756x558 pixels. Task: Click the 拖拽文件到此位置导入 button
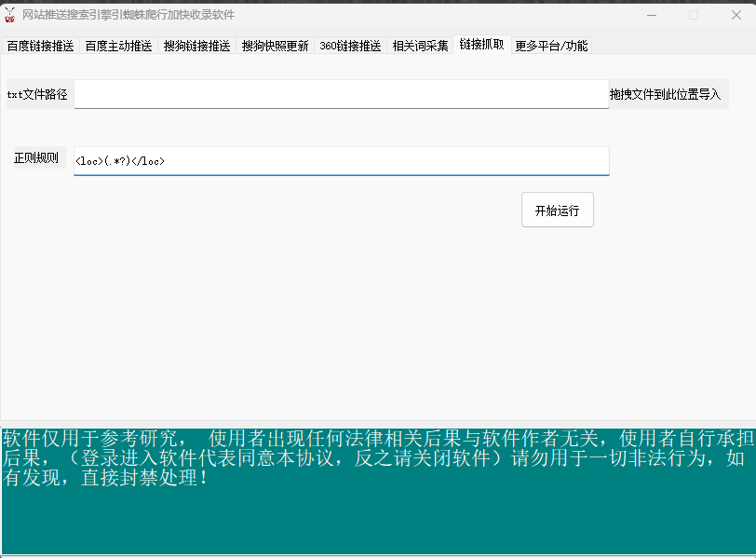(665, 94)
